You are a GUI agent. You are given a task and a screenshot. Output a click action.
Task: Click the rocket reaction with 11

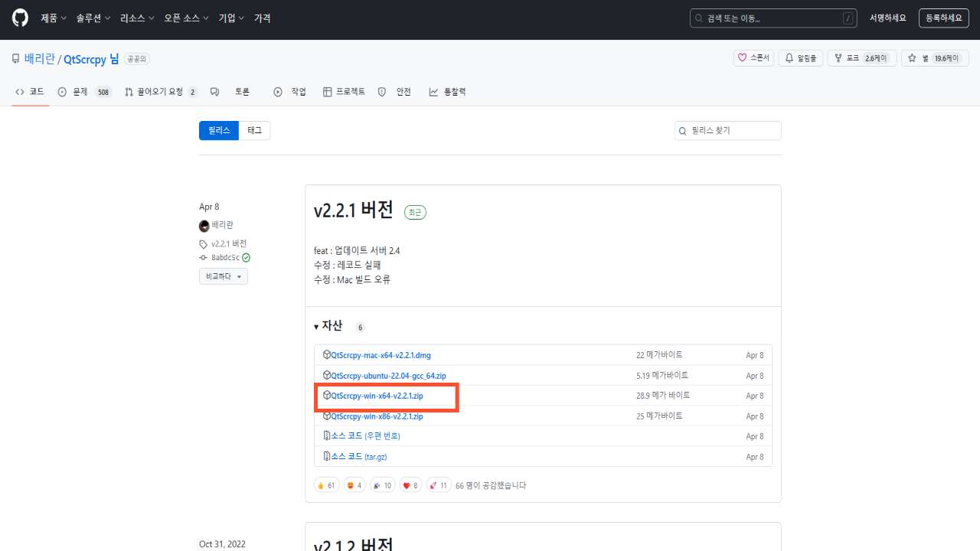[439, 485]
